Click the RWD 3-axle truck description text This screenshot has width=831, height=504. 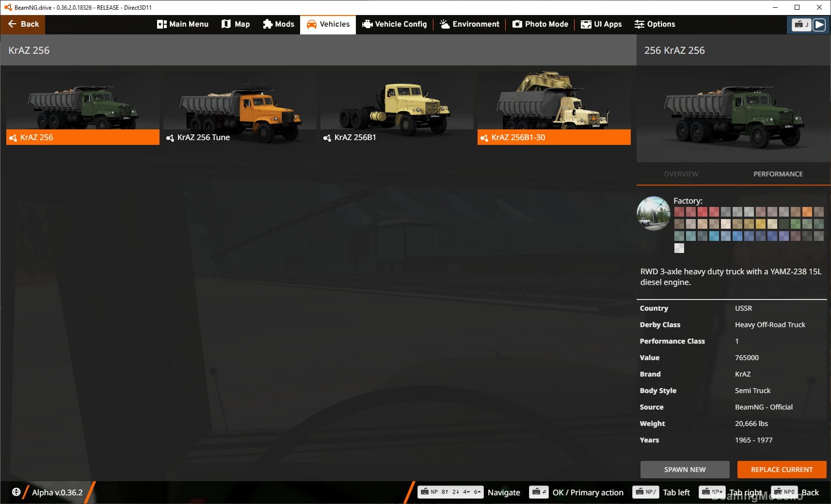731,277
